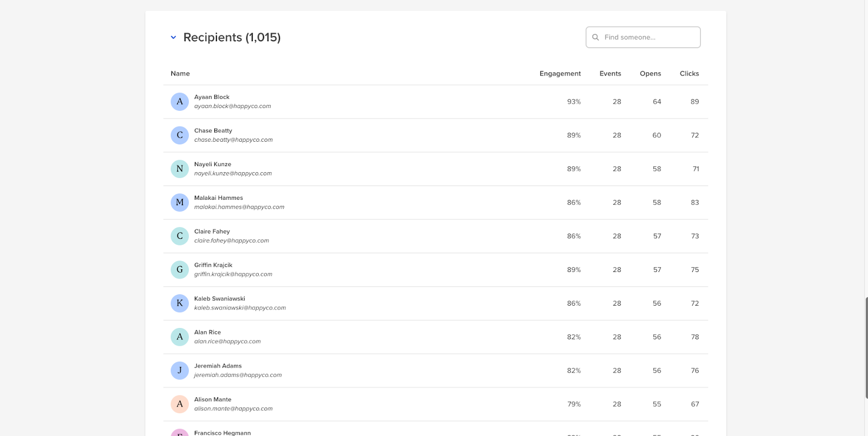Click the search magnifier icon
This screenshot has height=436, width=868.
[x=596, y=37]
